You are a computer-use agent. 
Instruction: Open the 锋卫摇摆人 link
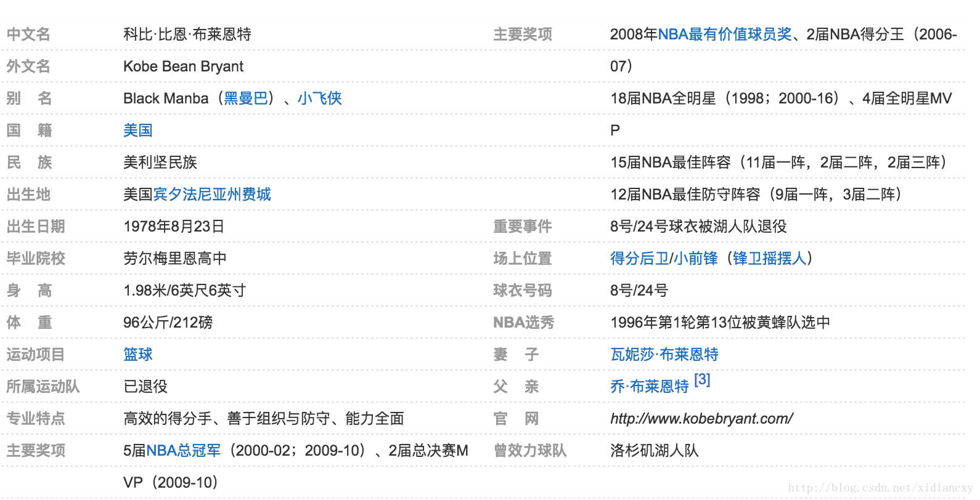pos(770,259)
